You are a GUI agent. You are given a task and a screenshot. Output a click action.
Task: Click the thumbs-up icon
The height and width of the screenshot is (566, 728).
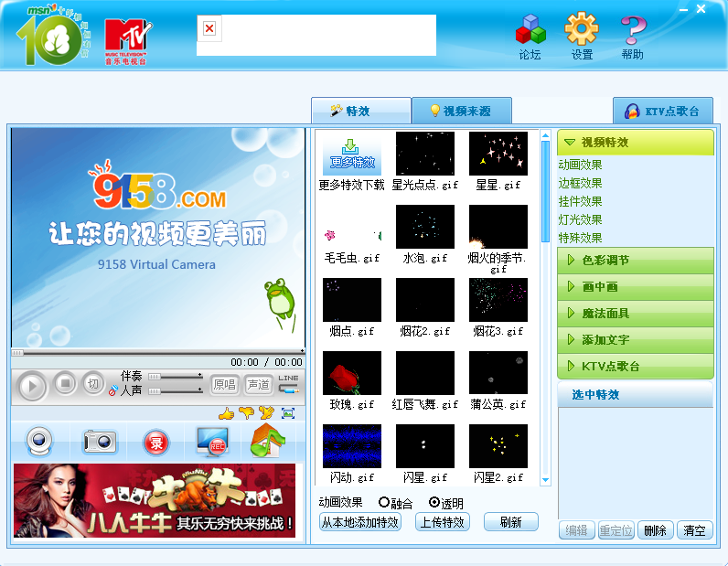tap(226, 412)
